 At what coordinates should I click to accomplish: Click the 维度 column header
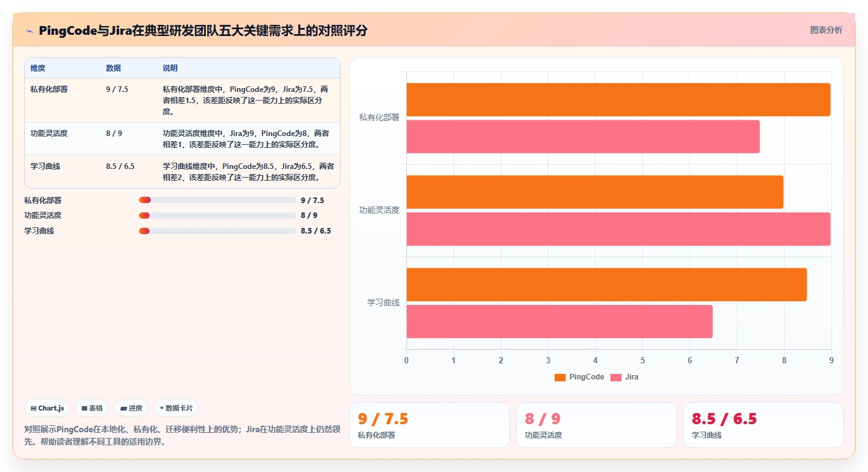[x=38, y=68]
